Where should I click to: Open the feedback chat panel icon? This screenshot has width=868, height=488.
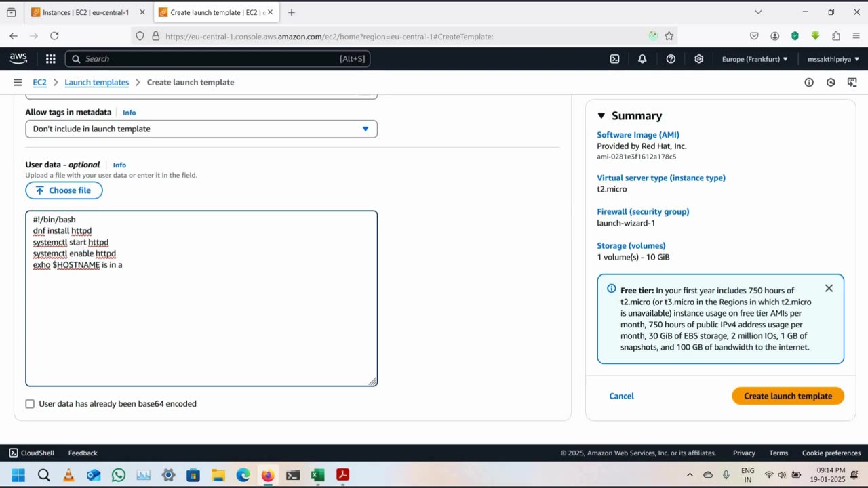pyautogui.click(x=852, y=83)
